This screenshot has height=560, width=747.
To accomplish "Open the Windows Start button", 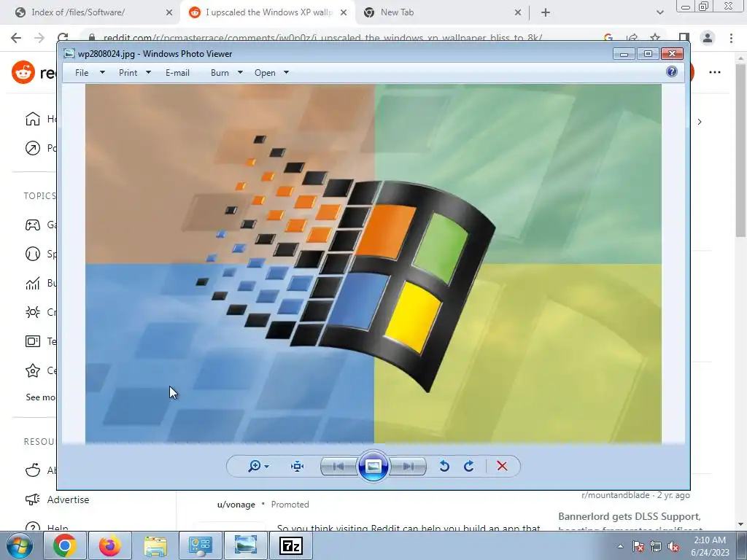I will tap(18, 545).
